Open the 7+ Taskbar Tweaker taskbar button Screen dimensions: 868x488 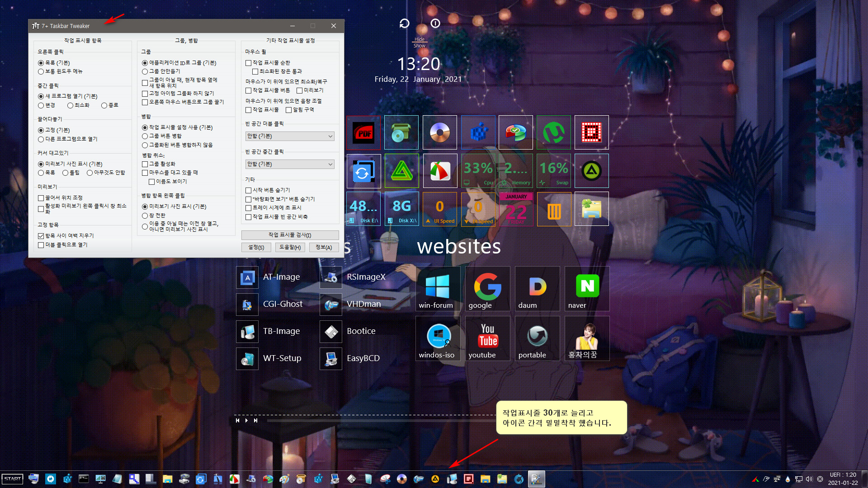click(x=536, y=479)
